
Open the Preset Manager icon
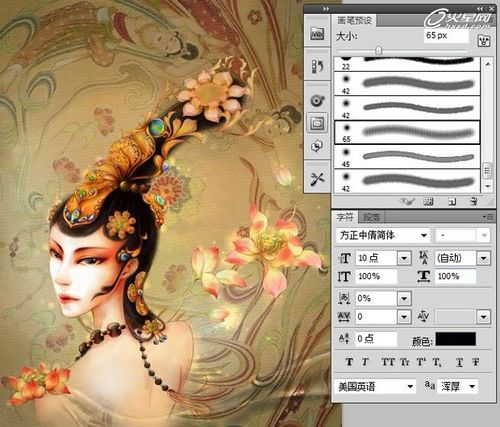[x=428, y=201]
